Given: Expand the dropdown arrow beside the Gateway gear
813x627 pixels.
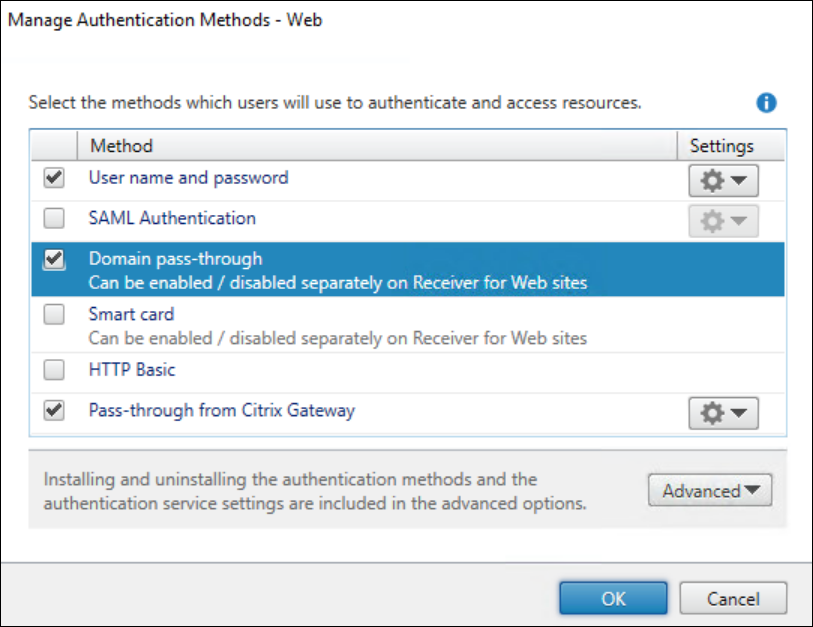Looking at the screenshot, I should tap(737, 412).
